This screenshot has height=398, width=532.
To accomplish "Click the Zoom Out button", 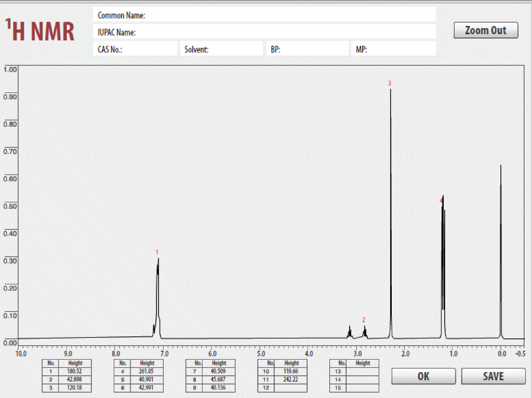I will (485, 30).
